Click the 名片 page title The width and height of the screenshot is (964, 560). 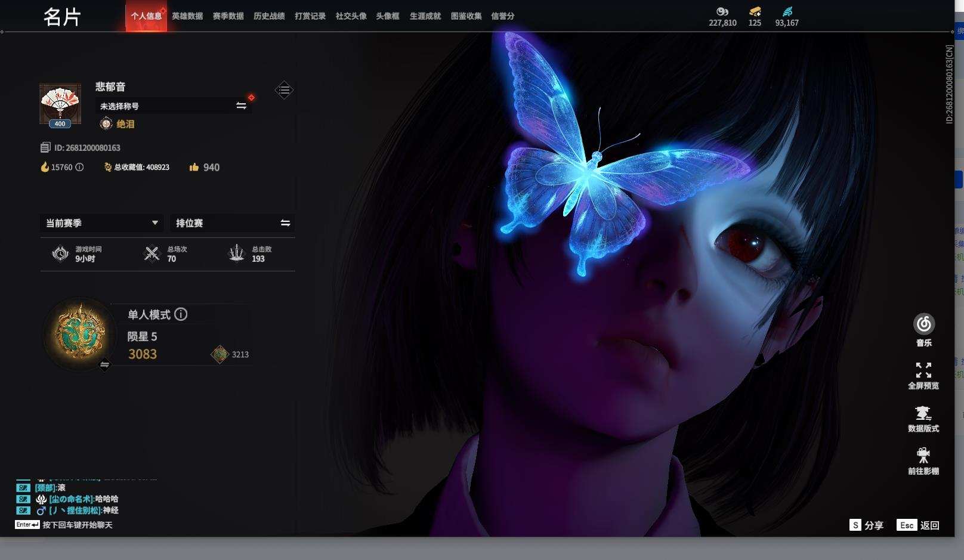(61, 17)
